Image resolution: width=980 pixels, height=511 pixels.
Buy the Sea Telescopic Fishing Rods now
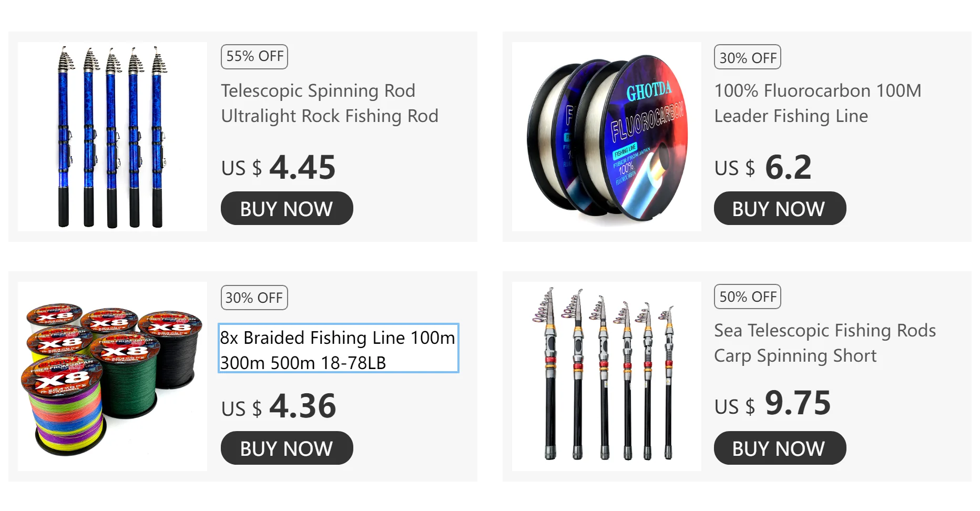pyautogui.click(x=780, y=448)
